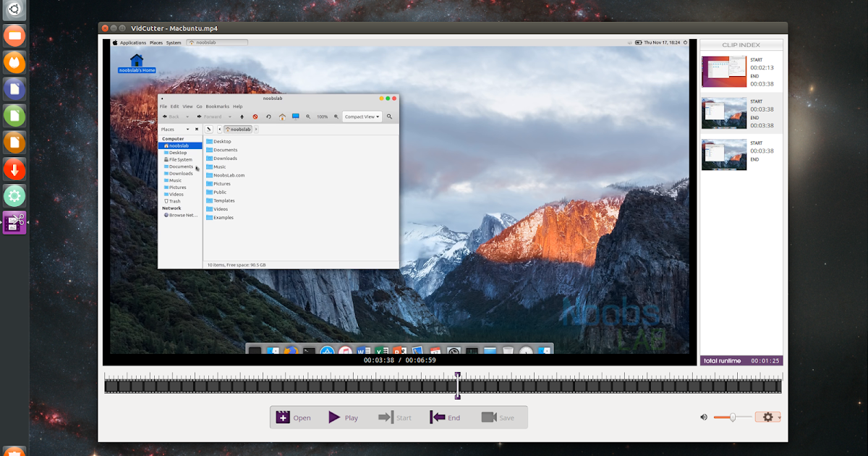Viewport: 868px width, 456px height.
Task: Open Applications menu in the video's panel
Action: (133, 43)
